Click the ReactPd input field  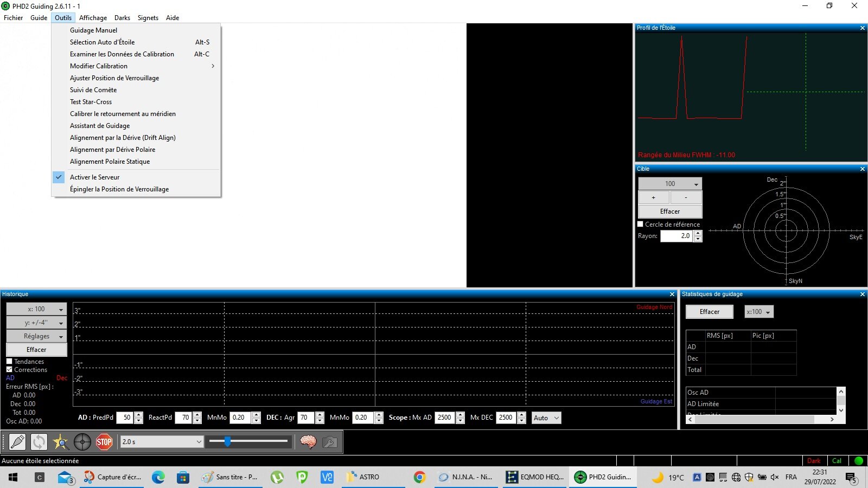183,418
